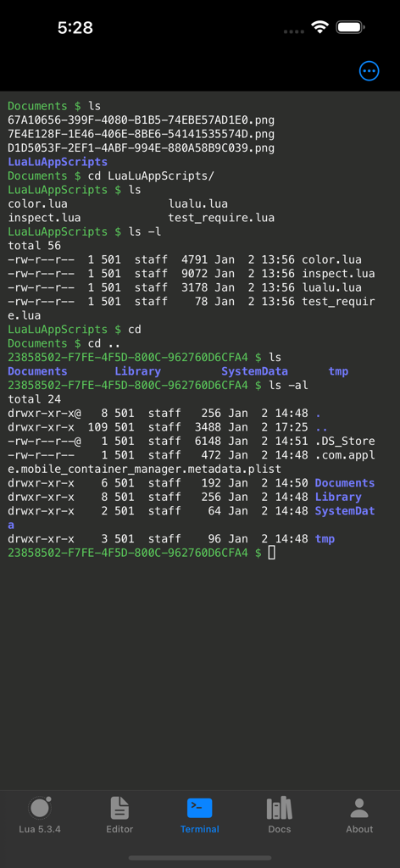
Task: Tap the battery indicator icon
Action: tap(350, 27)
